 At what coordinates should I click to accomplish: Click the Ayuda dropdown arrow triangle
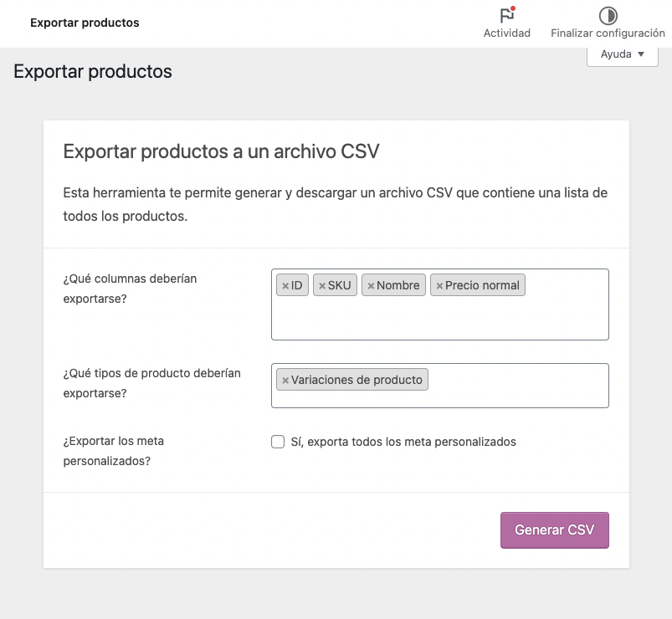[x=641, y=54]
